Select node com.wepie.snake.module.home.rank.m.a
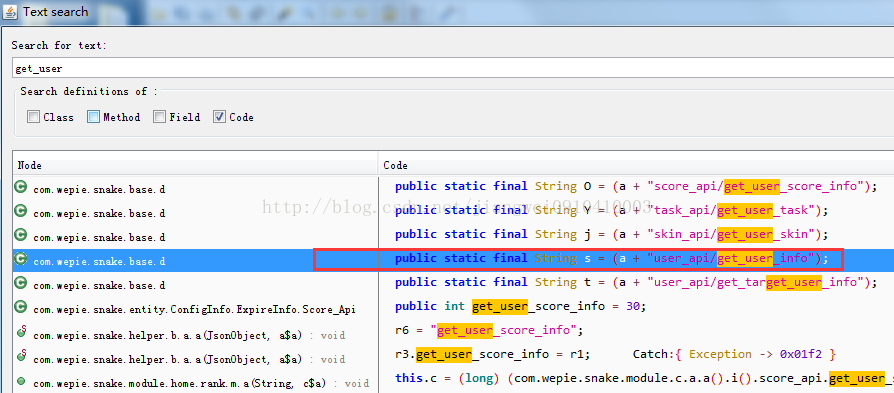Viewport: 894px width, 393px height. tap(201, 383)
